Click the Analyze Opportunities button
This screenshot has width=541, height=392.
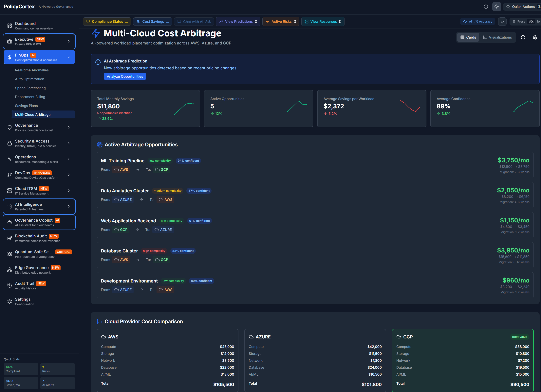125,77
